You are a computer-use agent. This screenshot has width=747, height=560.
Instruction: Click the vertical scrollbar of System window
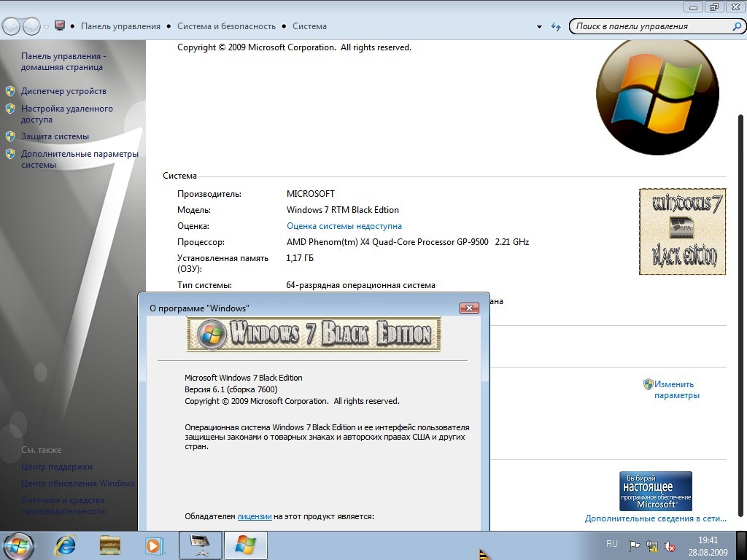pyautogui.click(x=741, y=314)
